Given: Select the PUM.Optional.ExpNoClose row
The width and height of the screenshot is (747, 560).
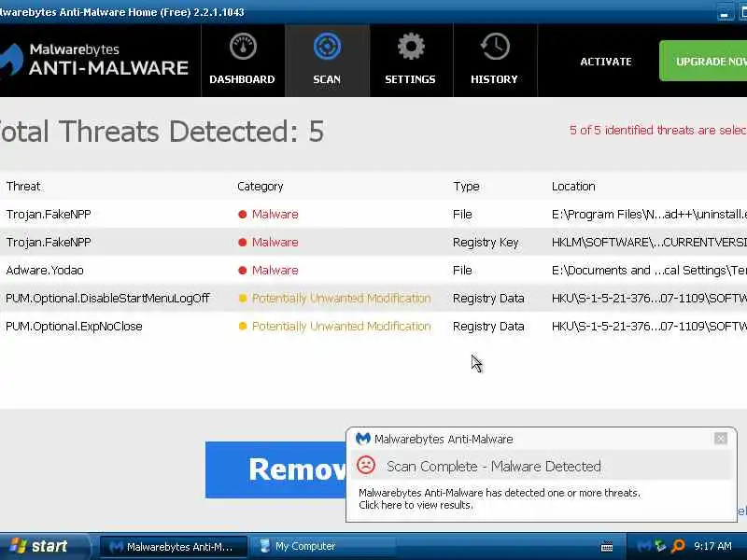Looking at the screenshot, I should [x=373, y=327].
